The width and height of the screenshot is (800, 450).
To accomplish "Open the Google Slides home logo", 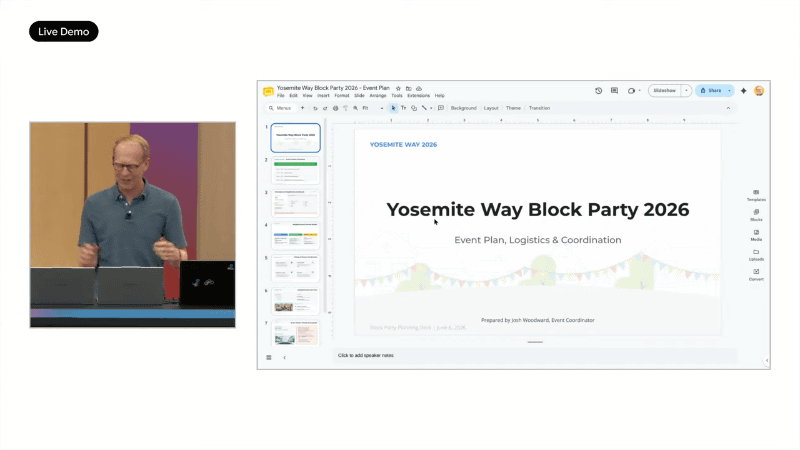I will pyautogui.click(x=268, y=91).
